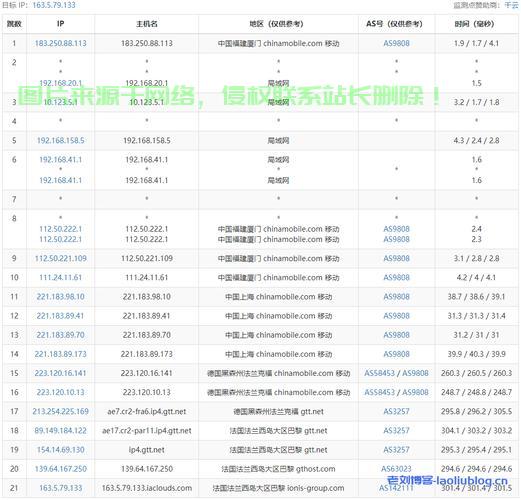521x500 pixels.
Task: Click region text for hop 20 gthost.com
Action: point(278,469)
